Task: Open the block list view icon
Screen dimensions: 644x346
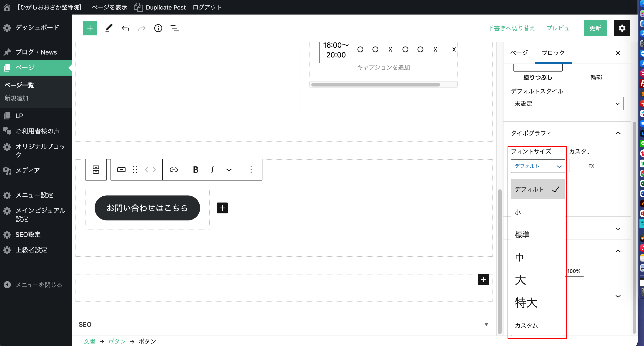Action: [x=174, y=28]
